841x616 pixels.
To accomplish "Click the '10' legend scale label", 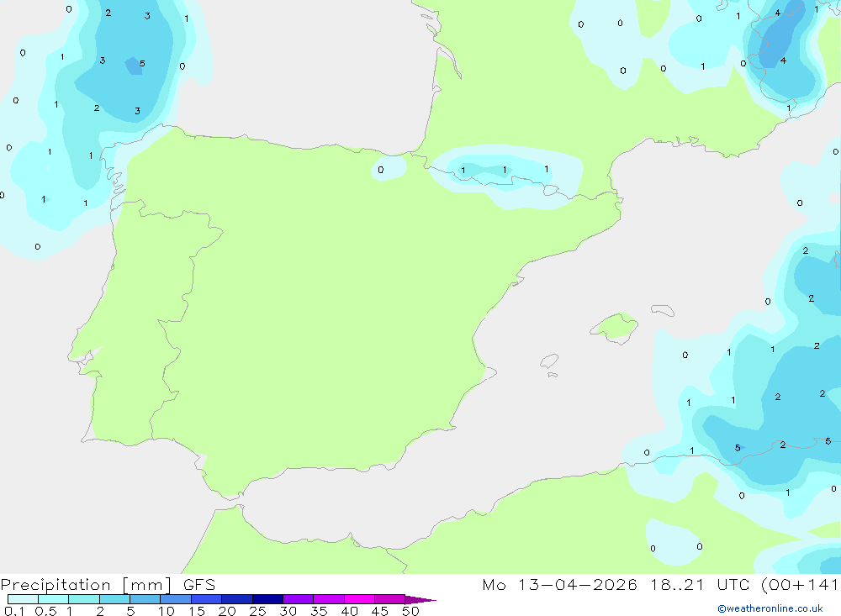I will (167, 611).
